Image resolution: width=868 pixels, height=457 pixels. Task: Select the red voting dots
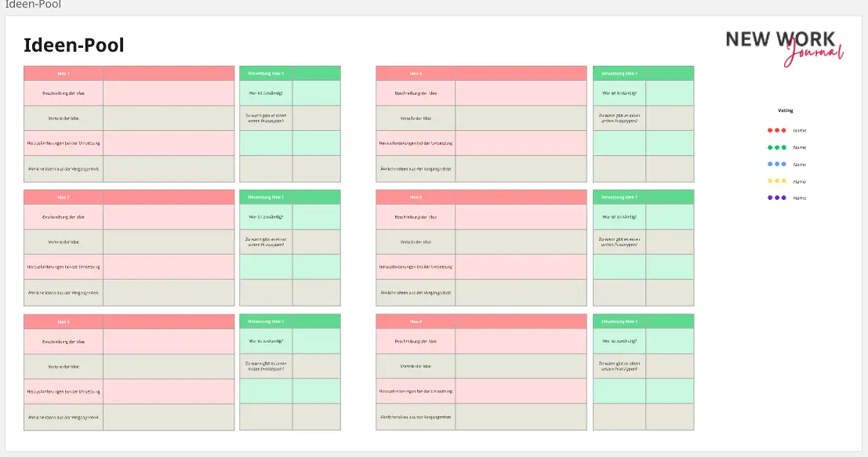(776, 130)
